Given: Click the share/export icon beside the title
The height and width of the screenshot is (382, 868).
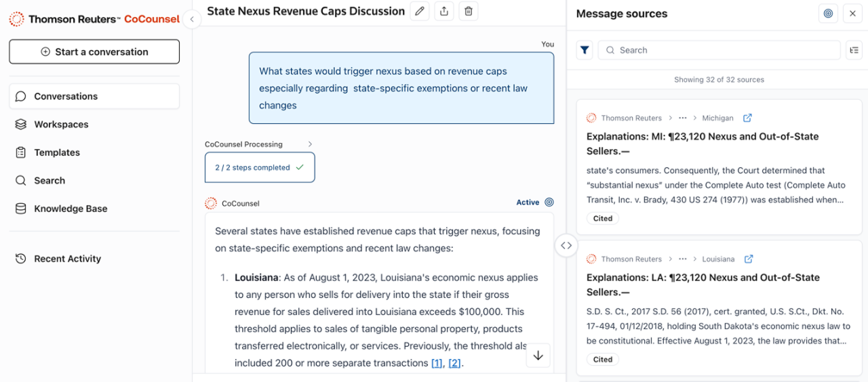Looking at the screenshot, I should pos(444,12).
